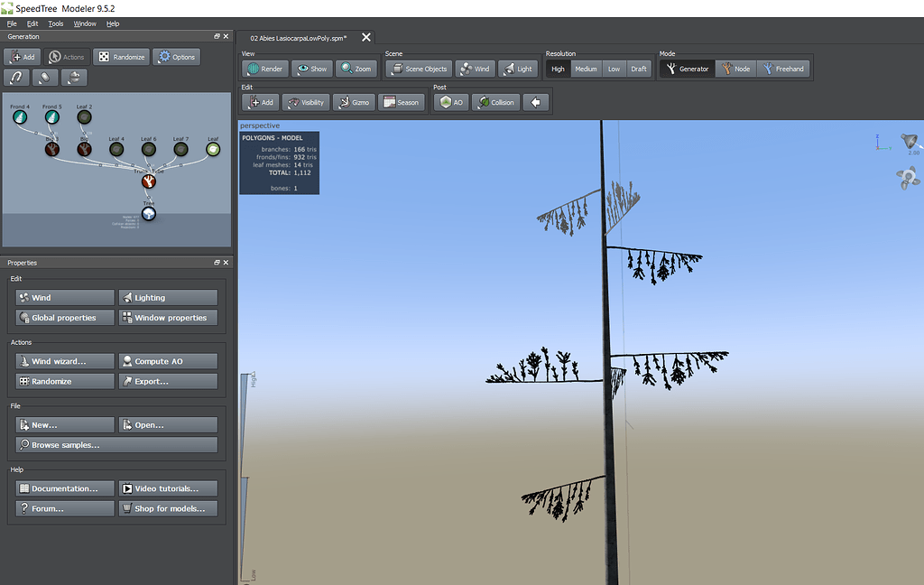
Task: Enable the Collision display icon
Action: pos(495,101)
